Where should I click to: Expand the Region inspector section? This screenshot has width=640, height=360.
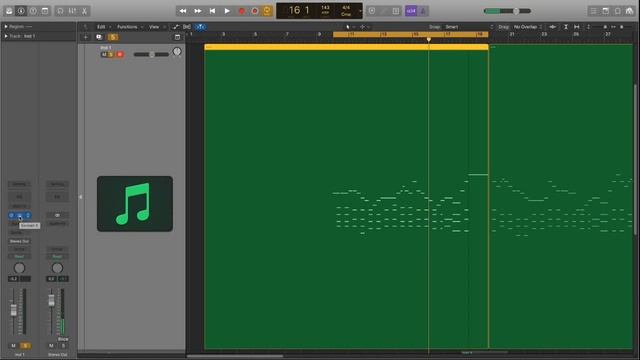tap(6, 27)
